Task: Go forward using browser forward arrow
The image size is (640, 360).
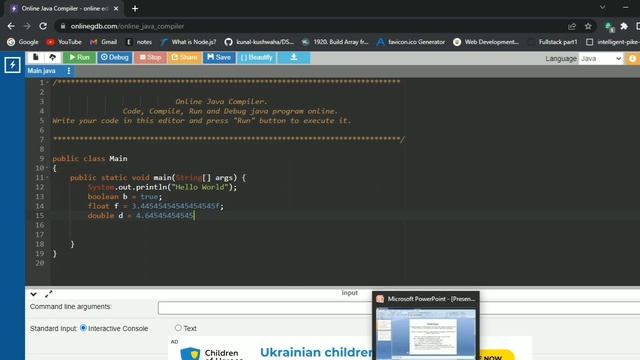Action: 27,26
